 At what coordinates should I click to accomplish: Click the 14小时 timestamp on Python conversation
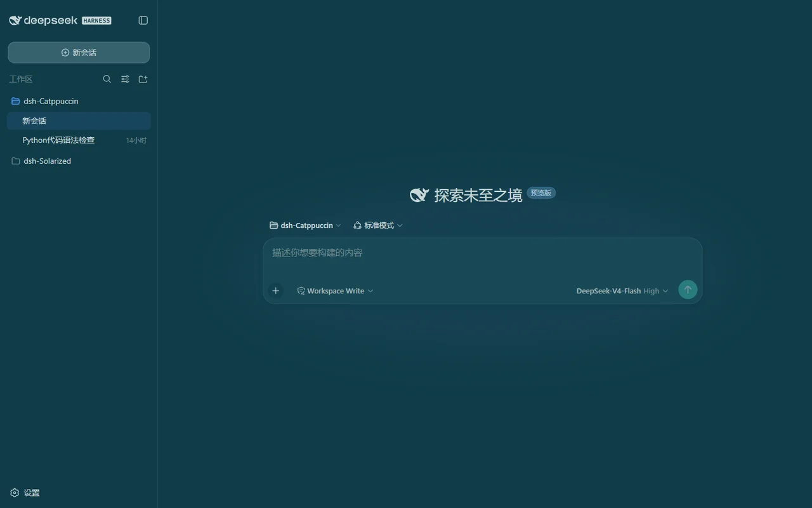(x=136, y=140)
